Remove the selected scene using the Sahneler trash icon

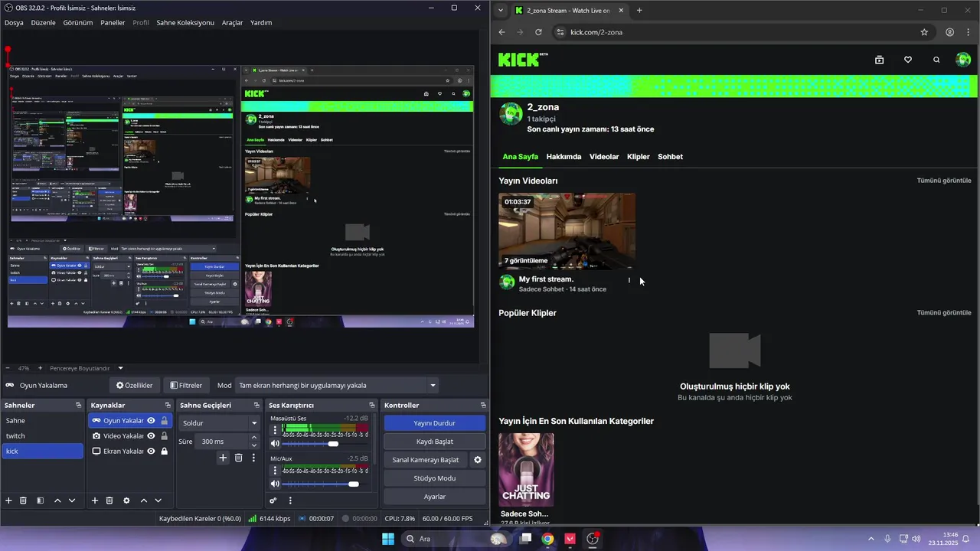(x=23, y=500)
